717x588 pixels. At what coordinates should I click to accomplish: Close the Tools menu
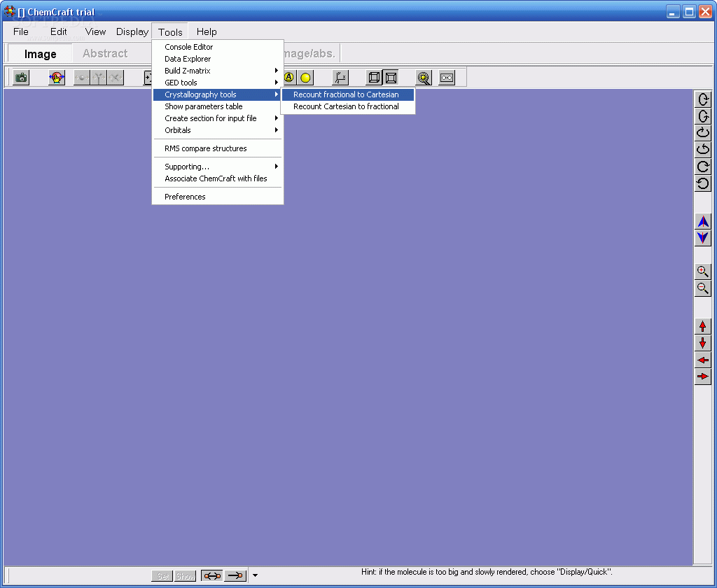(x=170, y=32)
